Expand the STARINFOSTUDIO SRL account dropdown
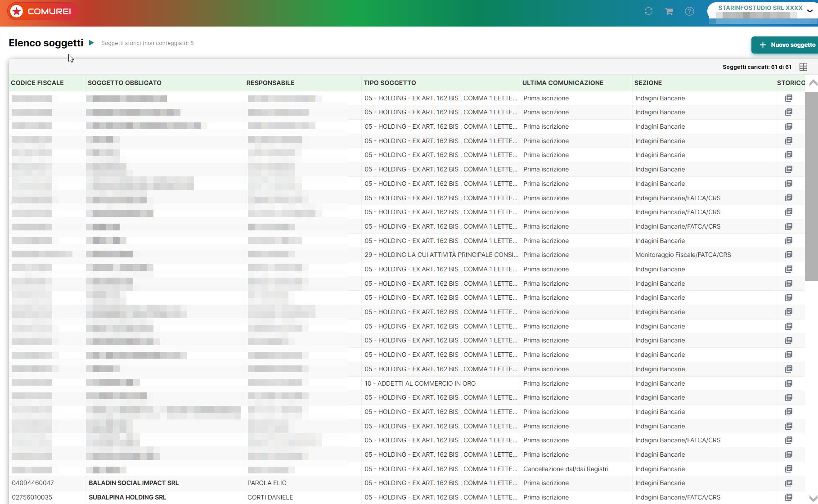This screenshot has height=504, width=818. [x=810, y=10]
